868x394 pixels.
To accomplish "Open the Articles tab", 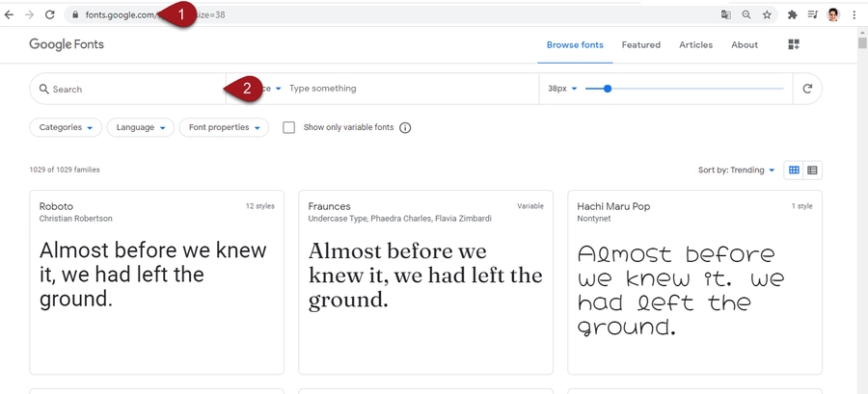I will pyautogui.click(x=695, y=45).
